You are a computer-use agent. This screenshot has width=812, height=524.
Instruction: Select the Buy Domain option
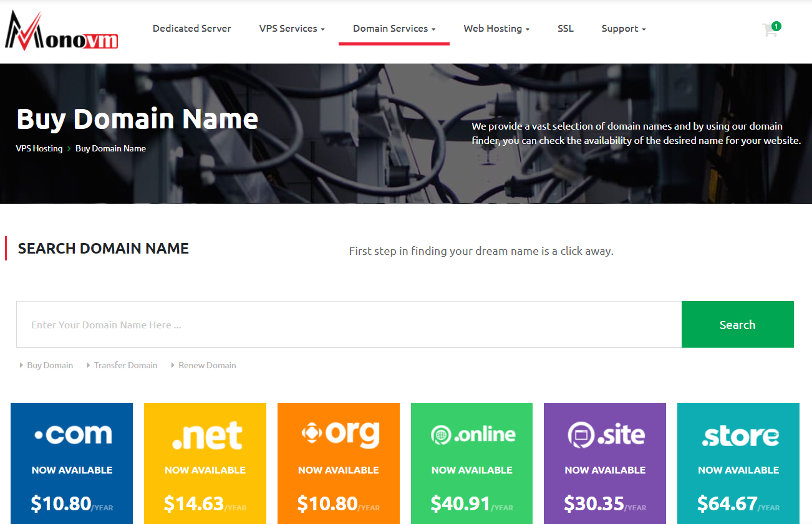[50, 365]
